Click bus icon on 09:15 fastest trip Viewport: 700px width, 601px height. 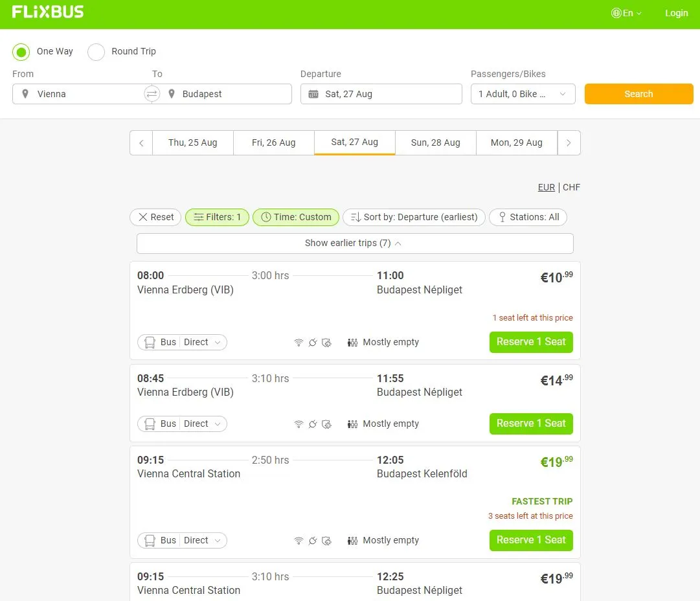tap(150, 540)
